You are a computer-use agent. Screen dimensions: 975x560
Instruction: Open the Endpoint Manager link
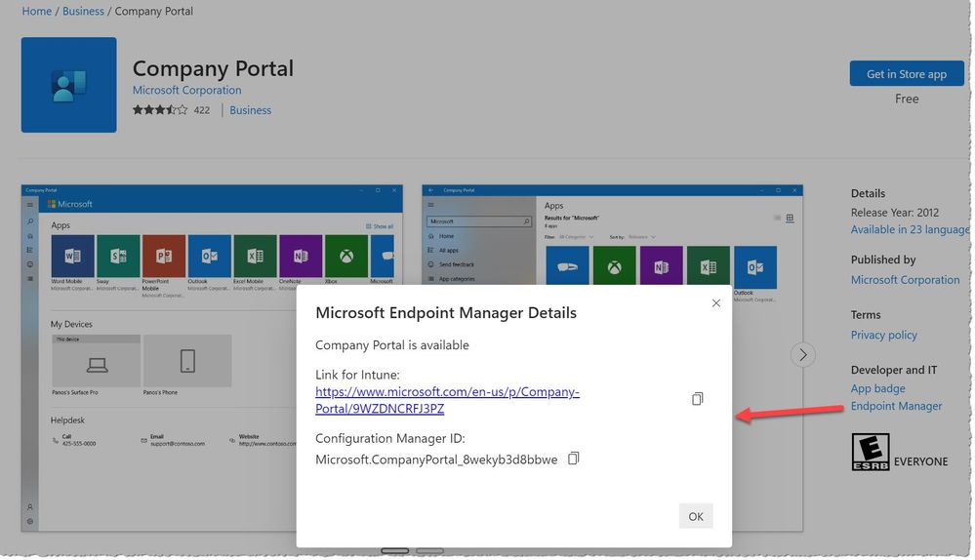[896, 406]
